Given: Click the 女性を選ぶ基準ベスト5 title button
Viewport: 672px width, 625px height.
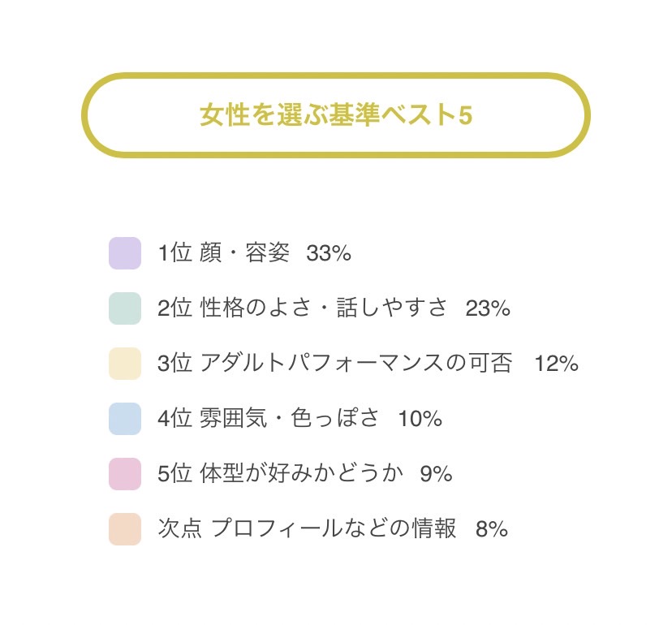Looking at the screenshot, I should [335, 115].
